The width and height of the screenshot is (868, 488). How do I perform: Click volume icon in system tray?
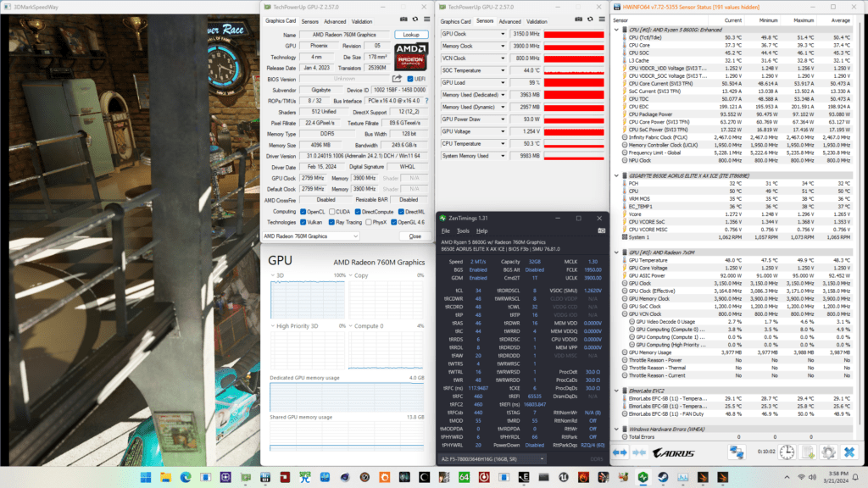(812, 477)
